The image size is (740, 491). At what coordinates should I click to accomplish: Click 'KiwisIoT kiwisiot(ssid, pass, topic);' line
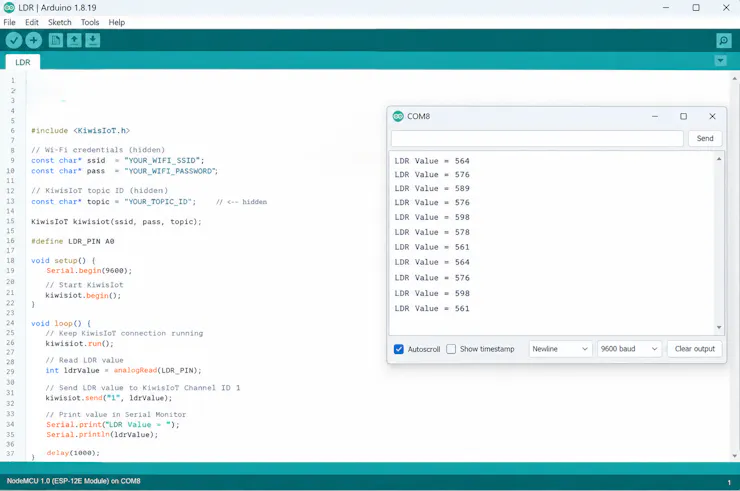pyautogui.click(x=116, y=221)
